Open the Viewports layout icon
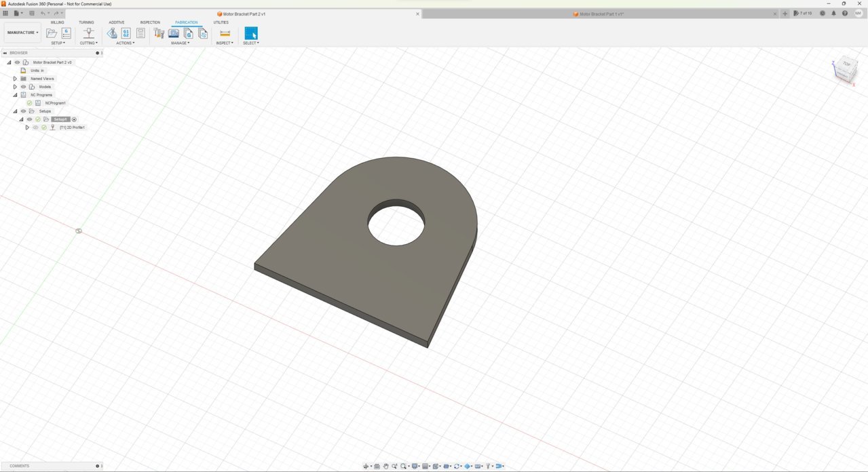868x472 pixels. [436, 466]
